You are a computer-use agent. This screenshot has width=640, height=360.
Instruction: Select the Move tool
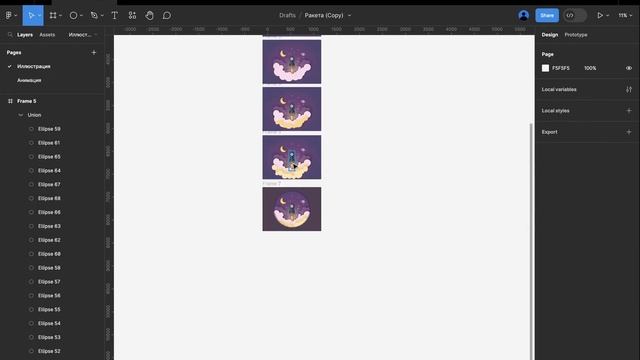tap(31, 16)
